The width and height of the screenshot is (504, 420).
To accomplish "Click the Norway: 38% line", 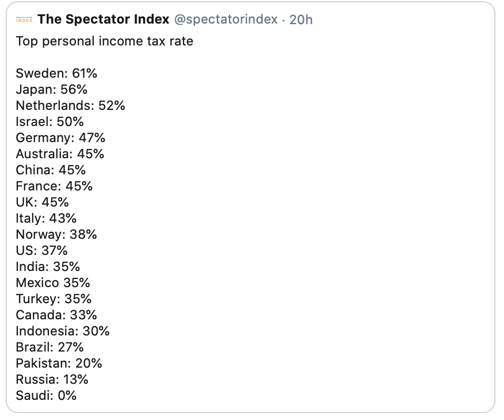I will (56, 235).
